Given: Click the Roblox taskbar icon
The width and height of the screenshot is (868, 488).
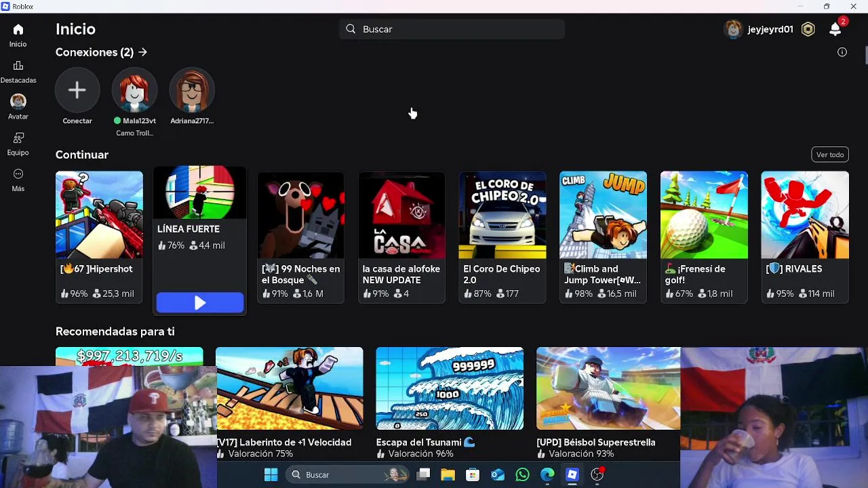Looking at the screenshot, I should [x=572, y=475].
